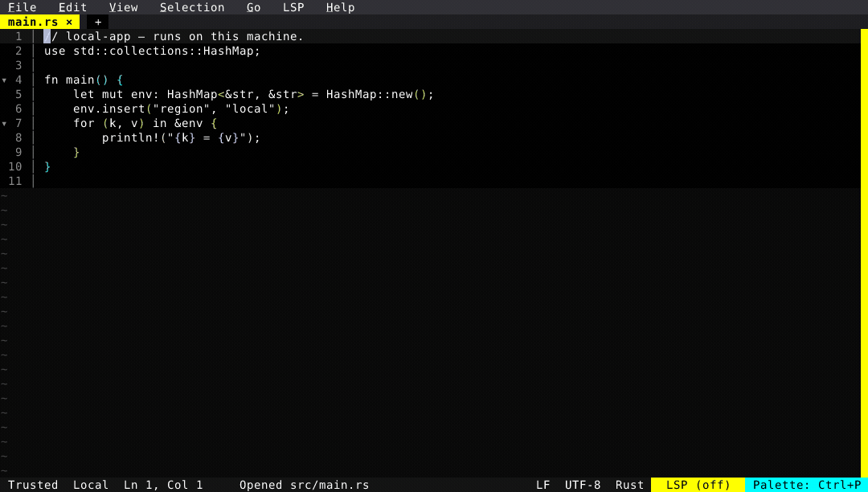868x492 pixels.
Task: Click line number 3 in gutter
Action: pos(18,65)
